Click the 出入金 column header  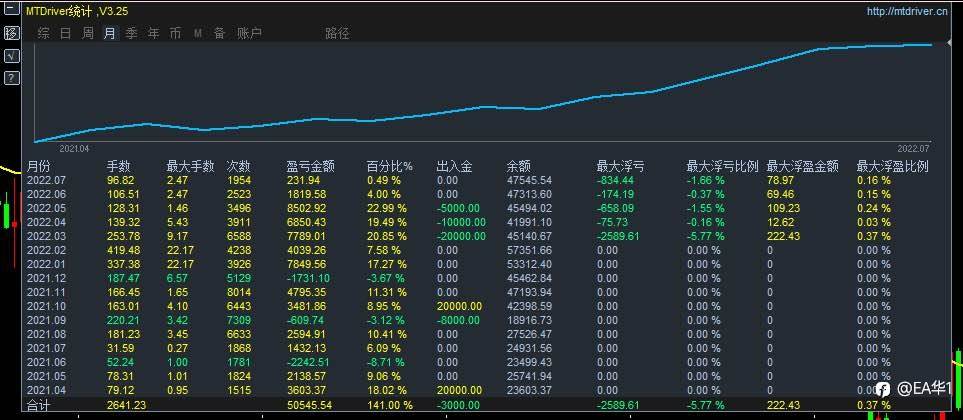click(454, 166)
